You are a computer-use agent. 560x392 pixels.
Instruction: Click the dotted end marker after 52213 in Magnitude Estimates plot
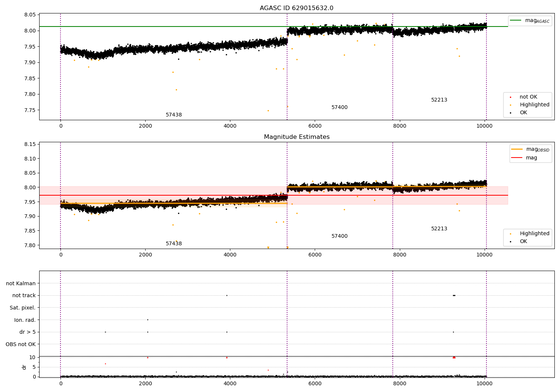(x=486, y=195)
